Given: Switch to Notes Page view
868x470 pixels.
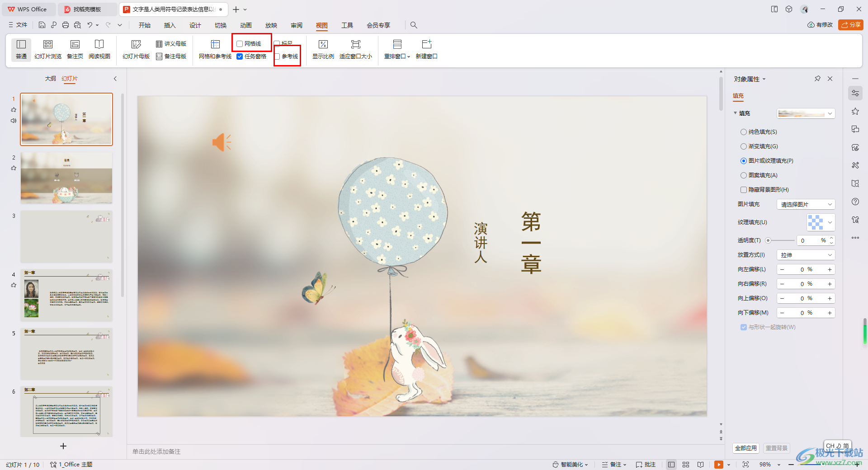Looking at the screenshot, I should [75, 49].
